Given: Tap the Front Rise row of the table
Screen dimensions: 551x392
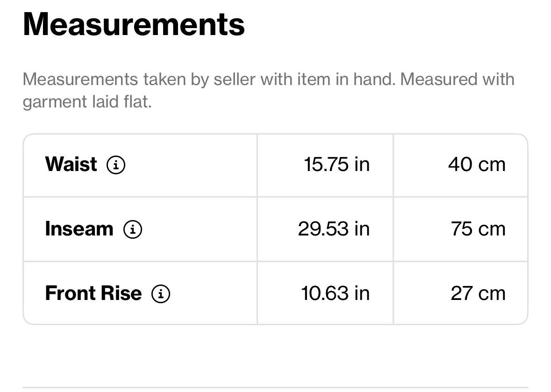Looking at the screenshot, I should (x=276, y=293).
